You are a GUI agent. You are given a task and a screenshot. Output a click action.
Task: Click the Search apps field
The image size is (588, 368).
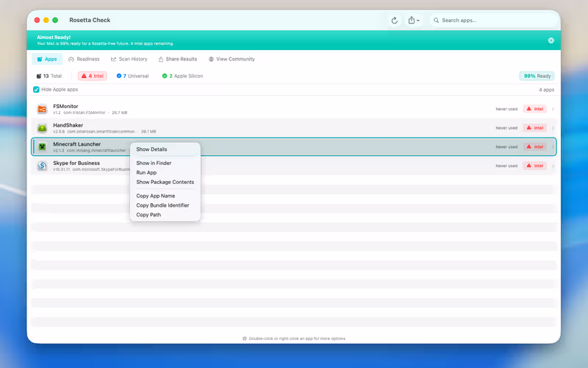pyautogui.click(x=493, y=21)
